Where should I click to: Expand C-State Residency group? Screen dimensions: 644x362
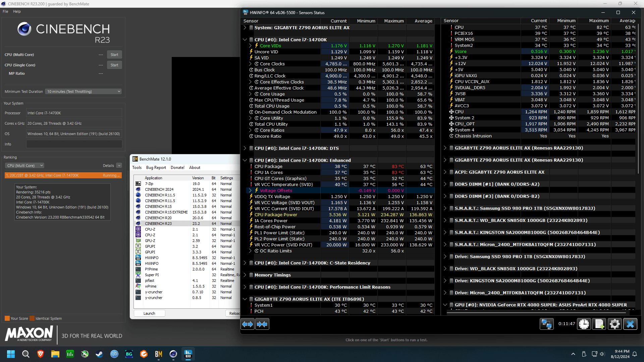245,263
